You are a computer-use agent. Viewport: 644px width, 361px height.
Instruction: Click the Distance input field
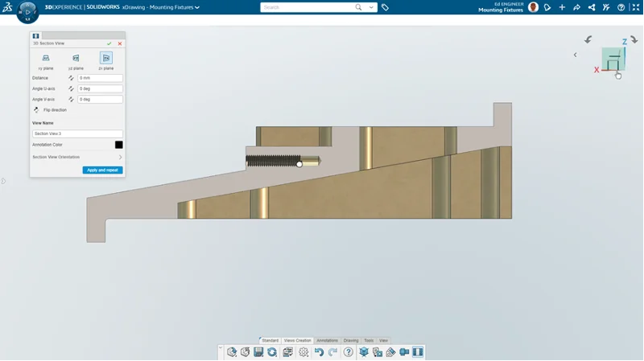click(x=100, y=78)
